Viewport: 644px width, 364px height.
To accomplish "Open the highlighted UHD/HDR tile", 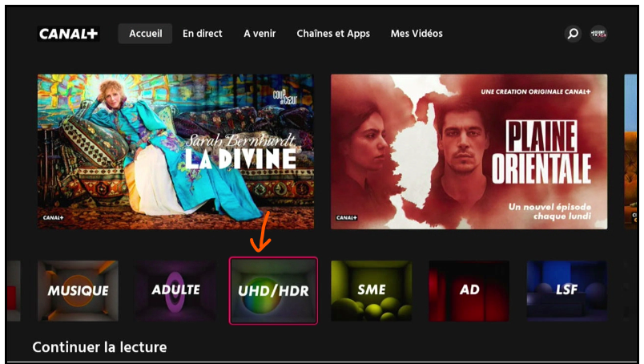I will coord(273,290).
